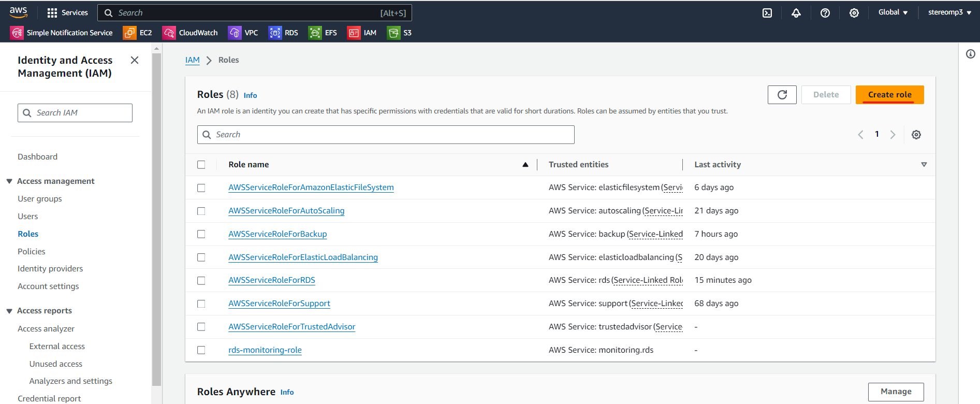Open the RDS shortcut icon

click(x=275, y=33)
